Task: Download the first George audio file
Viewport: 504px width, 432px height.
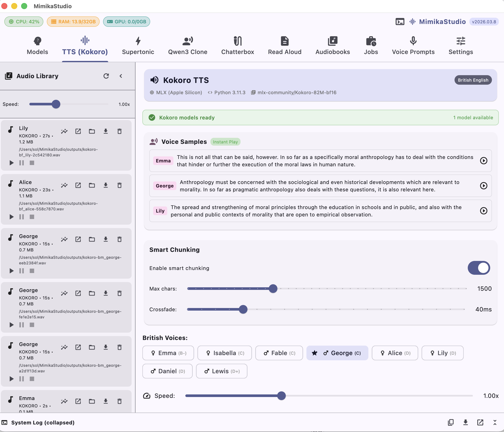Action: [x=106, y=239]
